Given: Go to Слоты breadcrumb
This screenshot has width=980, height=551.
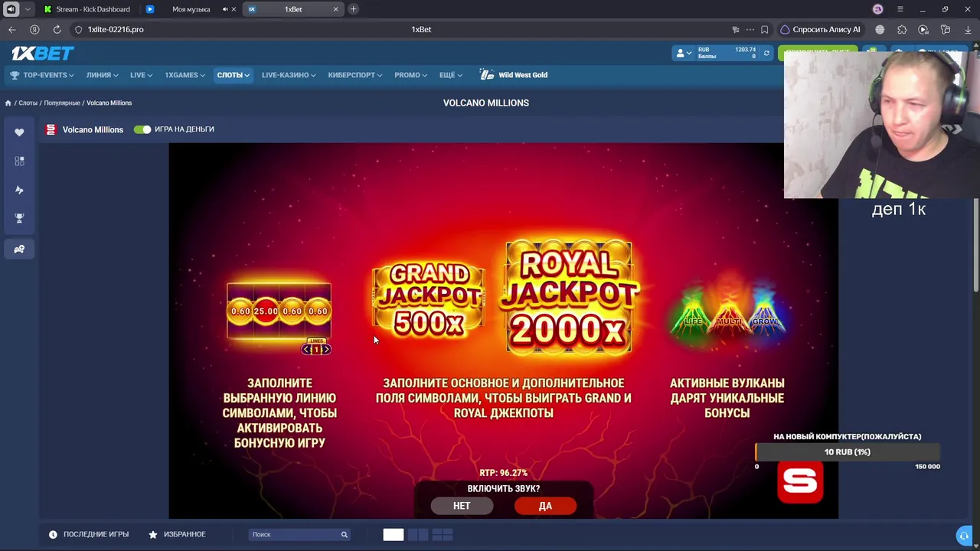Looking at the screenshot, I should tap(28, 103).
